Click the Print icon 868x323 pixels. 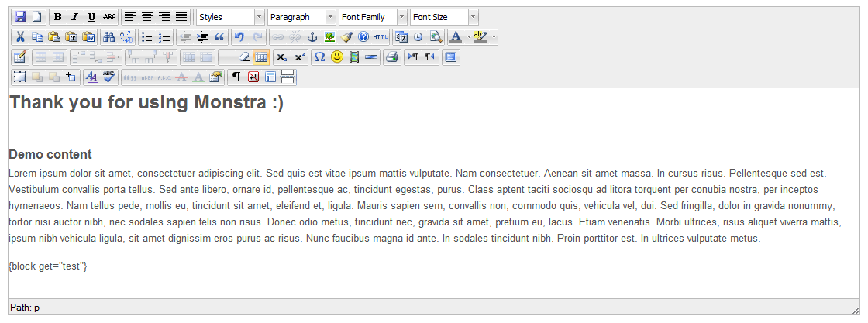(x=391, y=57)
